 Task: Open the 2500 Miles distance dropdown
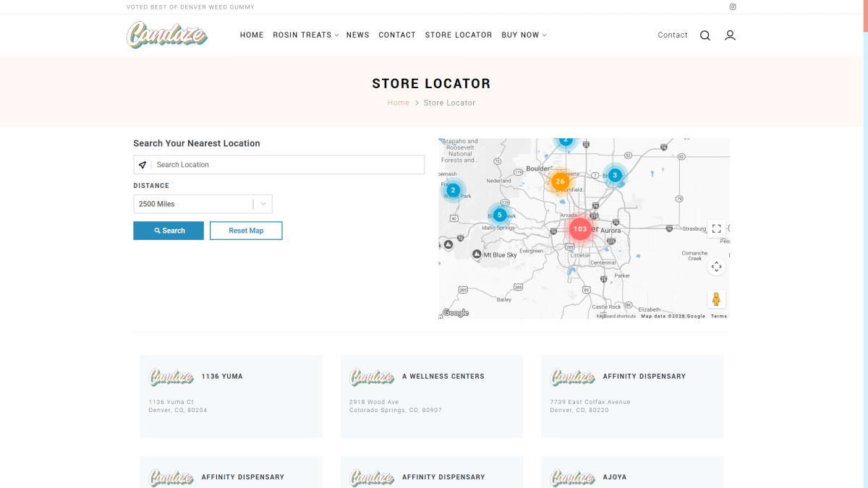click(203, 204)
